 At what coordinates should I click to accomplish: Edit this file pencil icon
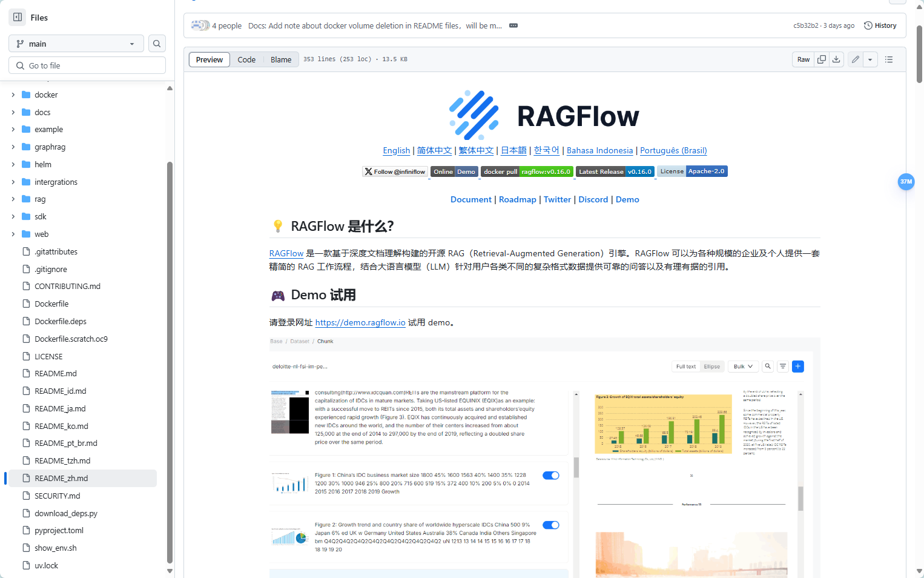pos(855,59)
